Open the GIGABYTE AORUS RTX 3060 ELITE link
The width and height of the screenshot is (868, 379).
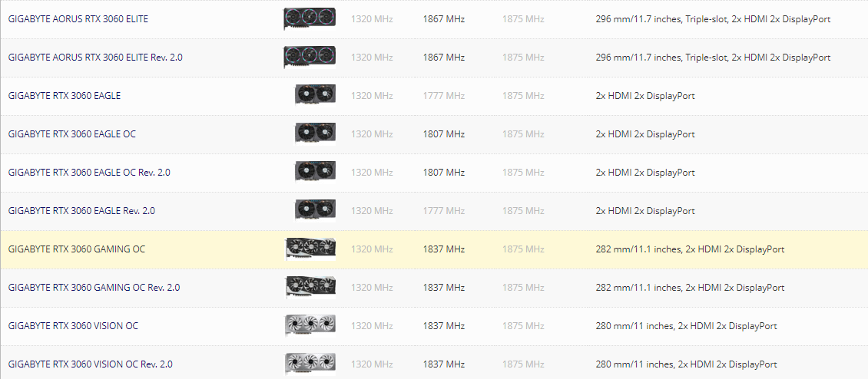click(78, 19)
